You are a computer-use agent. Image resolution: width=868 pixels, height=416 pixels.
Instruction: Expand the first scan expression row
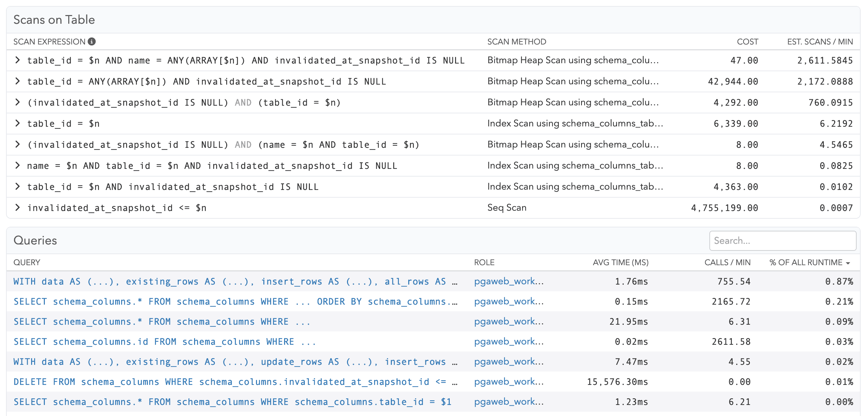click(17, 60)
